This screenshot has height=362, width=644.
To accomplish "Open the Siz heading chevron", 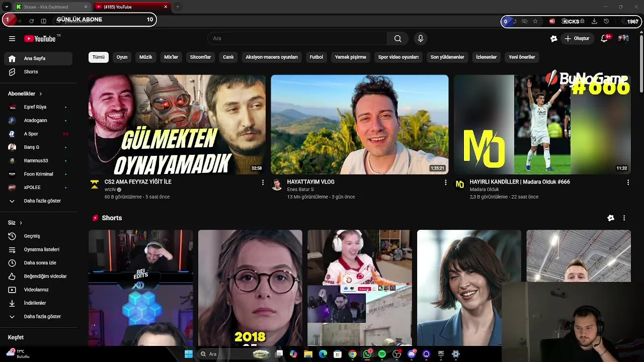I will tap(21, 223).
